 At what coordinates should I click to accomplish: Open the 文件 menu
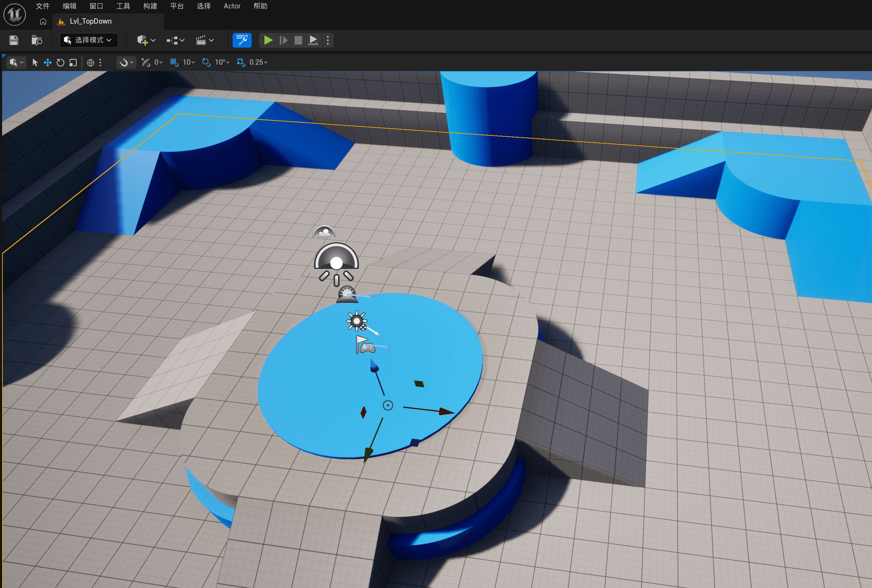click(x=43, y=6)
